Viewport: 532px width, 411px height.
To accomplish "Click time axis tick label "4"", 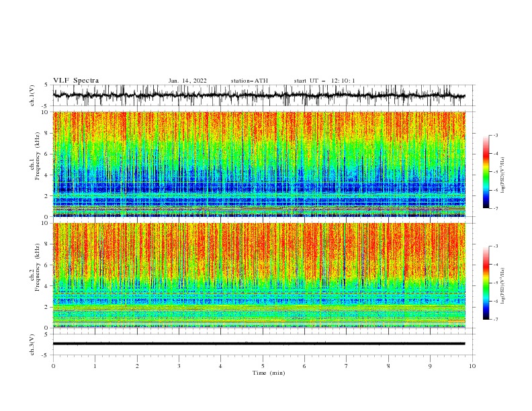I will [220, 366].
